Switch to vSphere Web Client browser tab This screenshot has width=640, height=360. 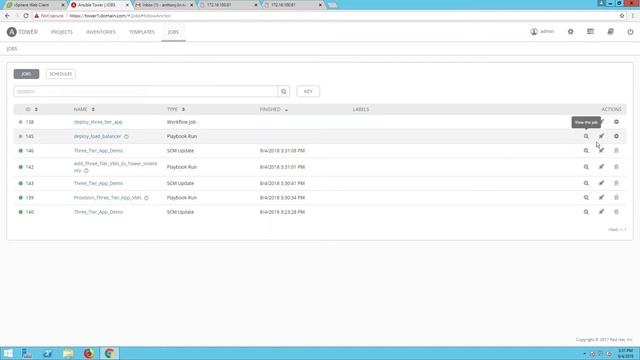click(35, 5)
